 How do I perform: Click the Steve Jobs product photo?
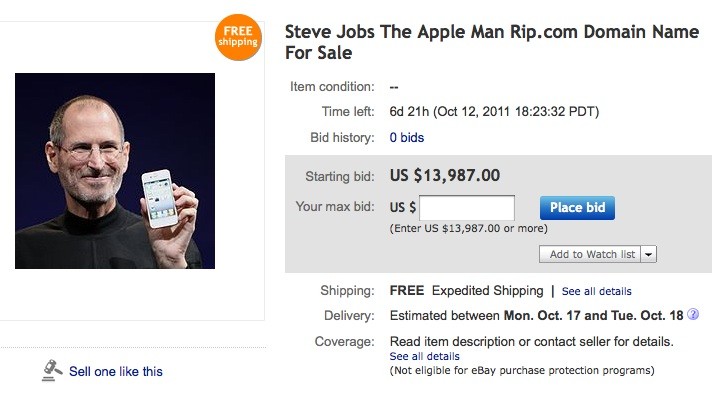[x=115, y=171]
